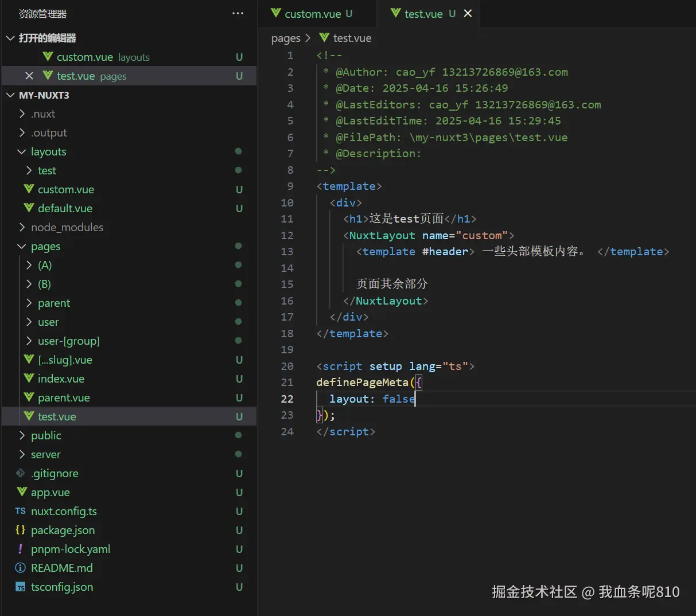Open nuxt.config.ts file
696x616 pixels.
(x=129, y=511)
